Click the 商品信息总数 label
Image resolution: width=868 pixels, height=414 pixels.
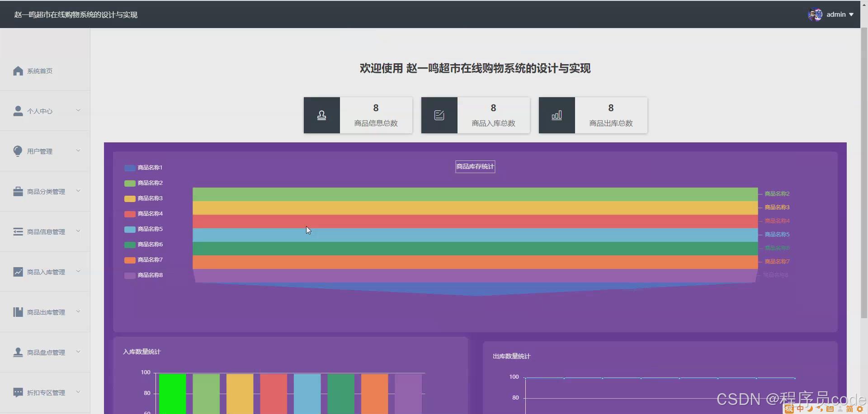point(376,123)
